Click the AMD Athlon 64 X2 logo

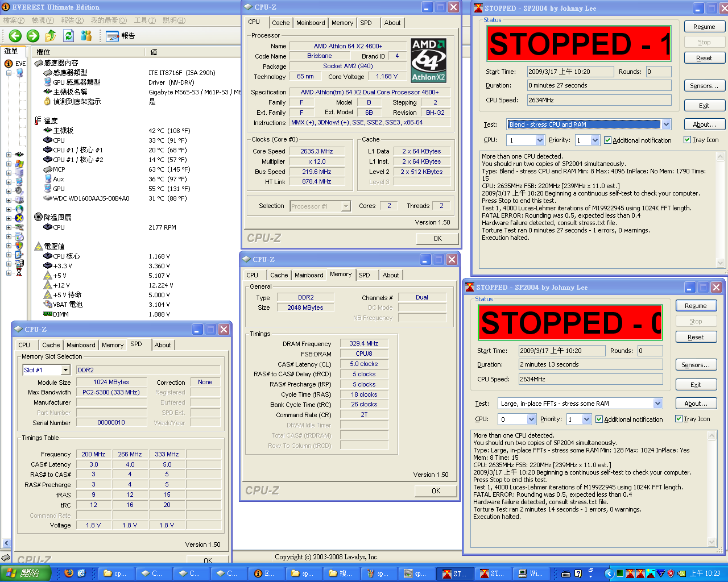[429, 60]
